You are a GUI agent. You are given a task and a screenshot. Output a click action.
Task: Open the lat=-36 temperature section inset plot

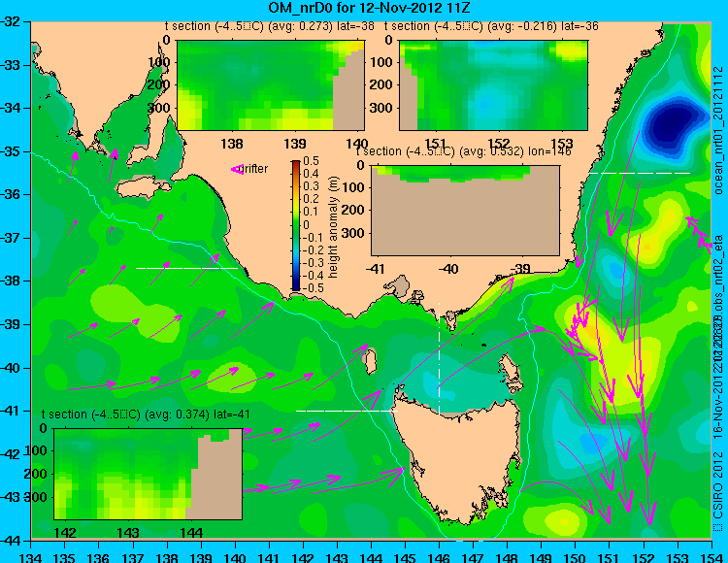[x=493, y=85]
